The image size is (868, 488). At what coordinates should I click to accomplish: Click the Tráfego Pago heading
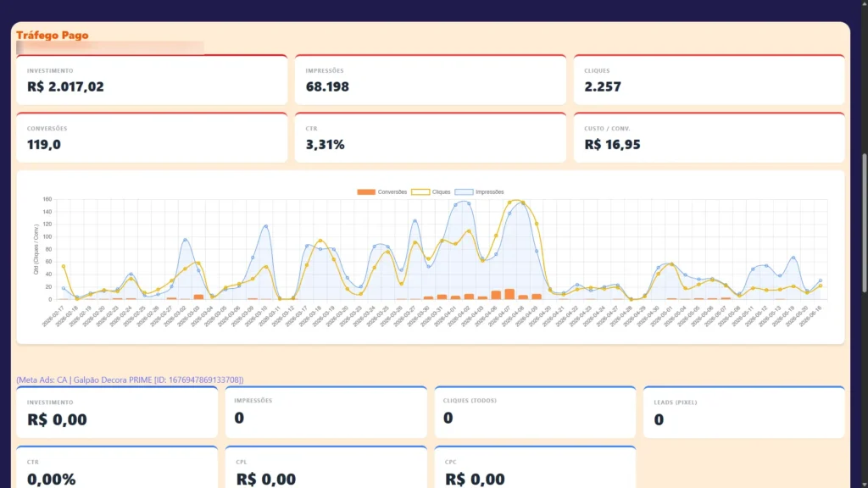point(52,35)
